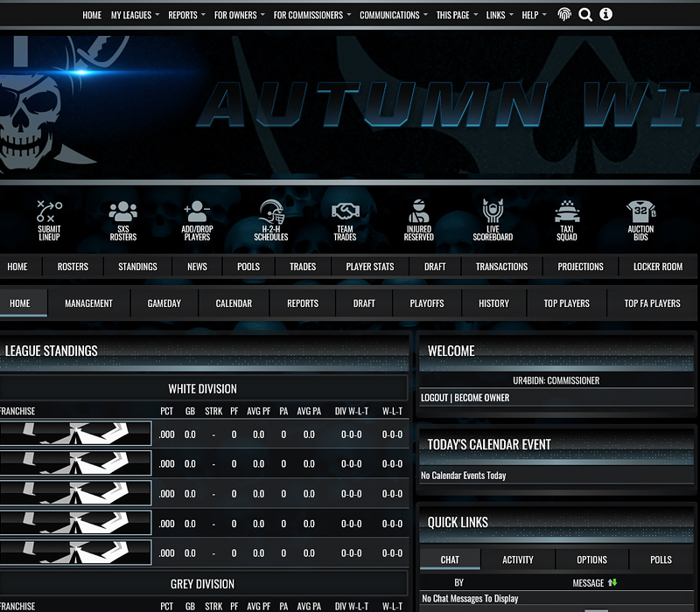The height and width of the screenshot is (612, 700).
Task: Select the Options tab in Quick Links
Action: click(591, 560)
